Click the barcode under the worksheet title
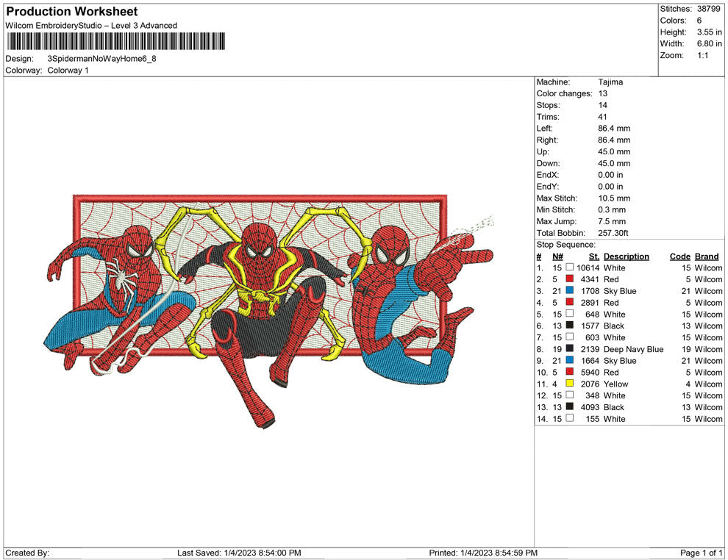728x560 pixels. [x=116, y=41]
